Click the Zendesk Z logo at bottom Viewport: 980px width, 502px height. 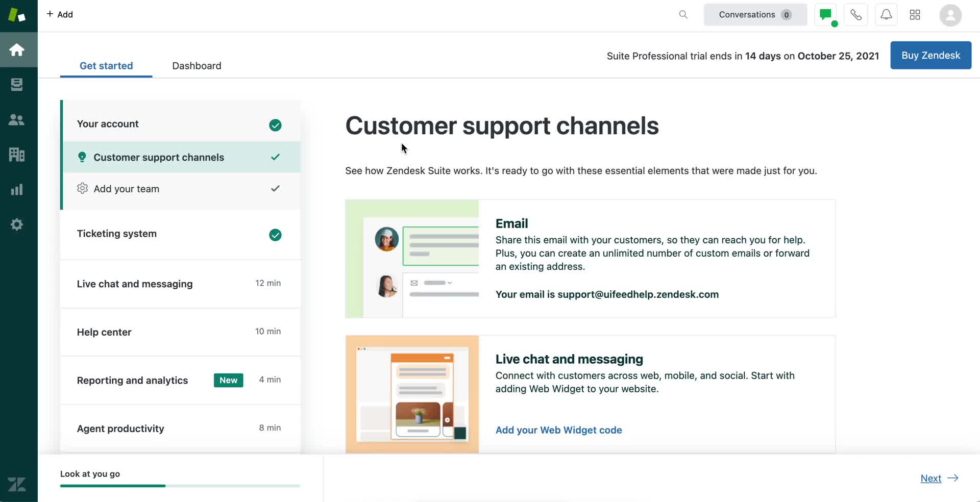17,484
